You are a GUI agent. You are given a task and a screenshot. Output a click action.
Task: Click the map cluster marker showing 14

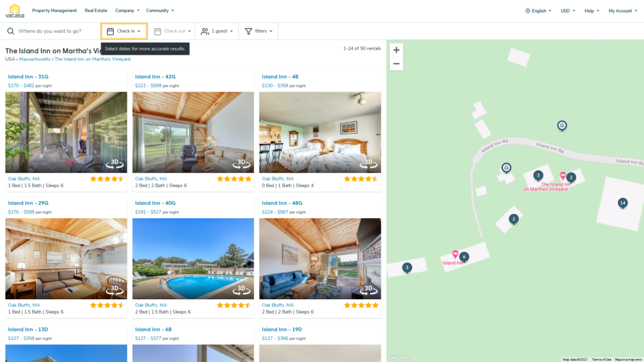point(623,203)
